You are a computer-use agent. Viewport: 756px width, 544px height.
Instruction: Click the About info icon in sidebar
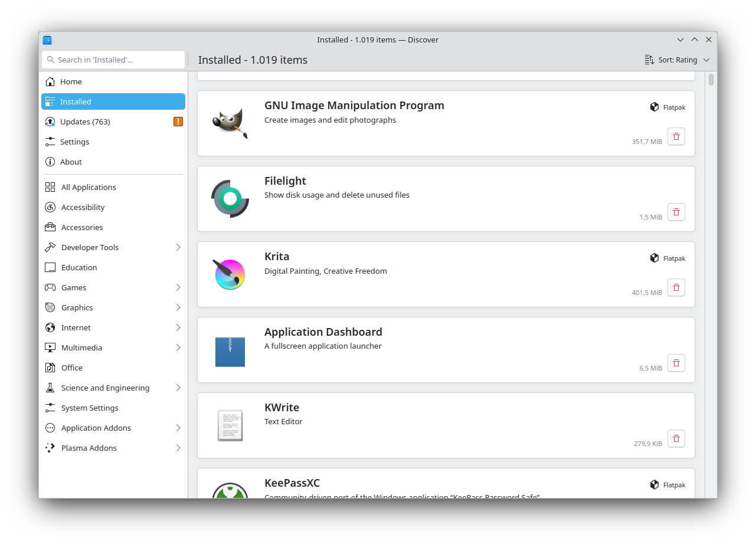point(50,162)
